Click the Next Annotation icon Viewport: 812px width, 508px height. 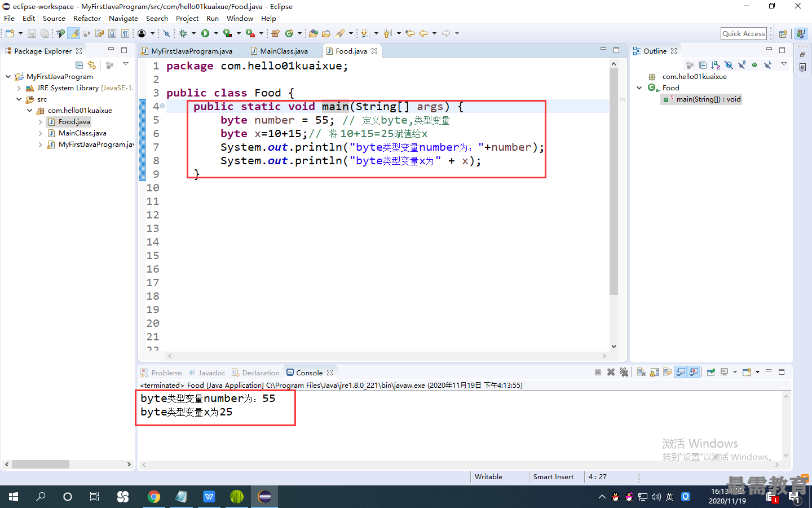click(365, 33)
